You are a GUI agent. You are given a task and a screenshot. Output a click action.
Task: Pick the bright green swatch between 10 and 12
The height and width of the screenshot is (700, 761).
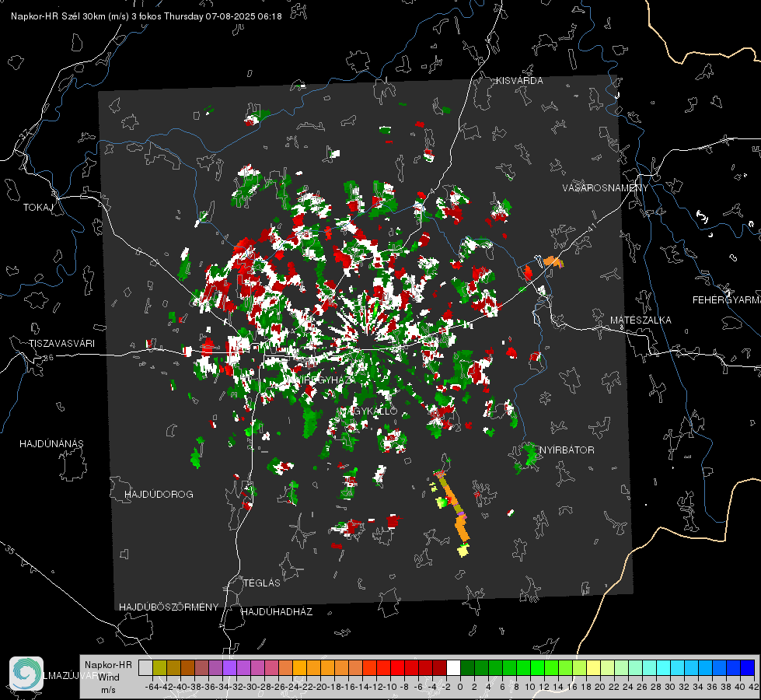[x=537, y=667]
